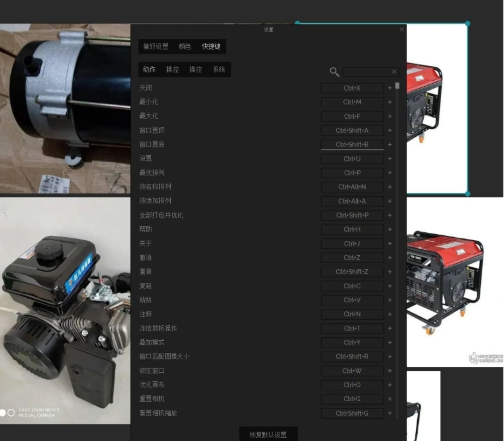Add another shortcut for 关闭 with plus

(x=389, y=88)
